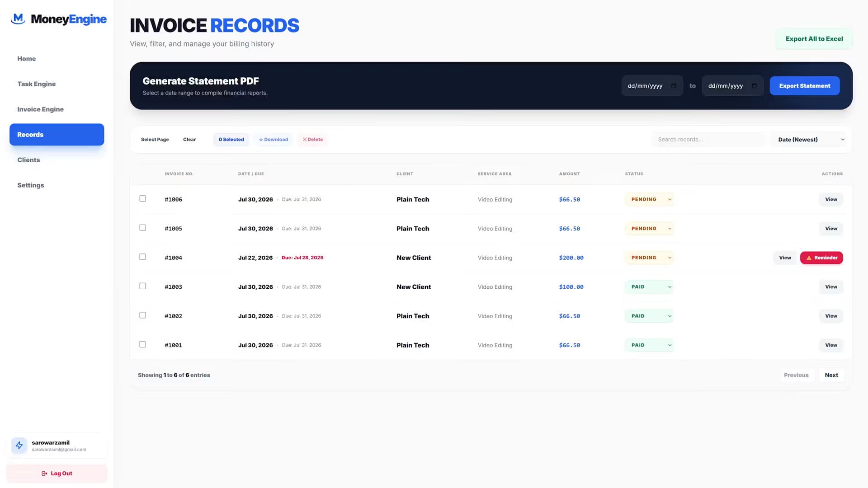Click the 0 Selected badge

(231, 140)
